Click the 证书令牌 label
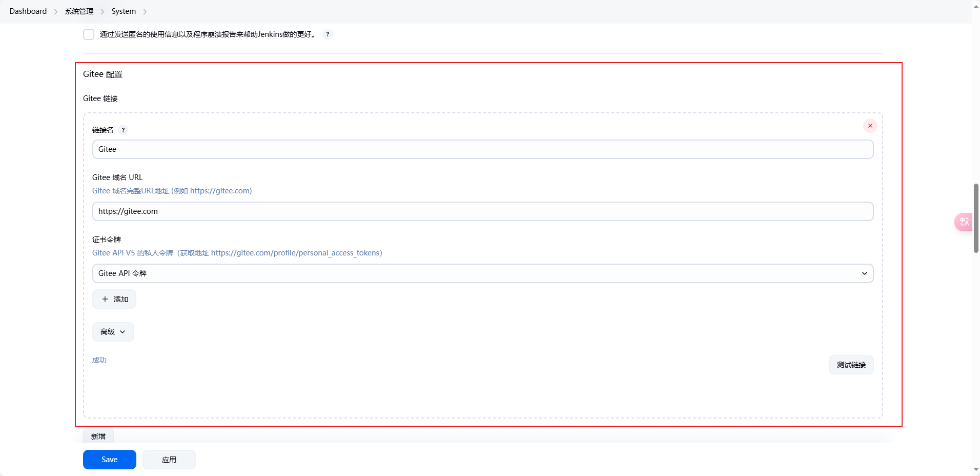Screen dimensions: 980x476 coord(107,240)
